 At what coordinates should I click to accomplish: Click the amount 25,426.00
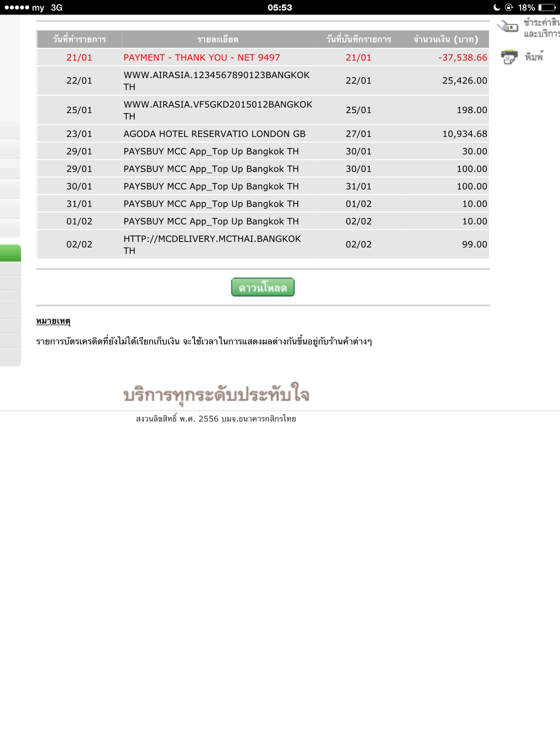click(465, 81)
